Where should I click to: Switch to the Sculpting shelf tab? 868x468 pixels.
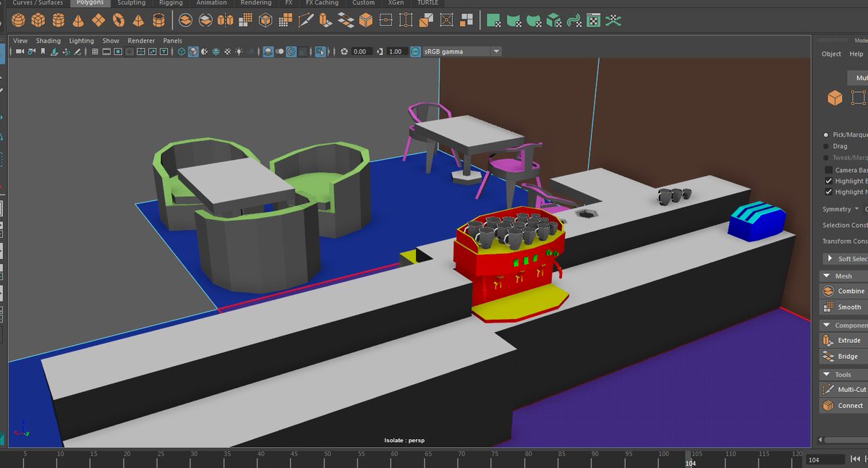pyautogui.click(x=131, y=3)
